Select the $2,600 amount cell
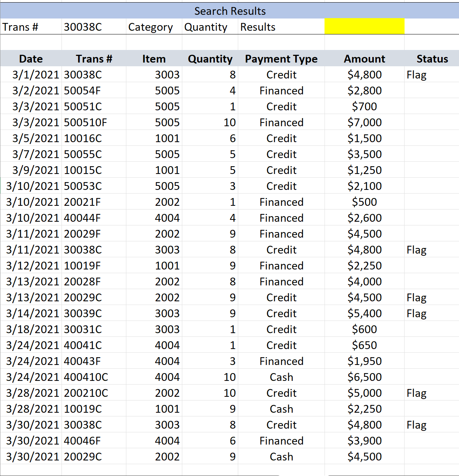The height and width of the screenshot is (476, 459). coord(365,218)
